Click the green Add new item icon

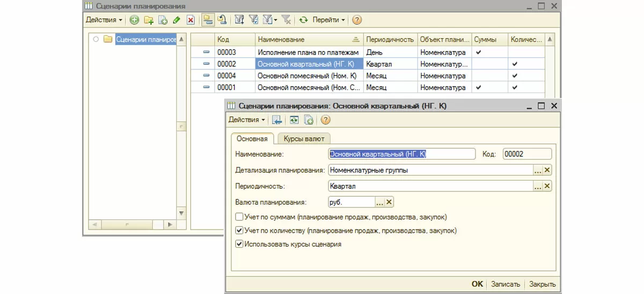click(134, 20)
